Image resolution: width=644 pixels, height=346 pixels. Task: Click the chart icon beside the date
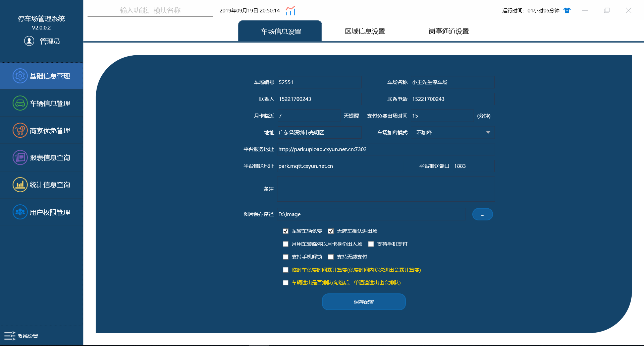(x=290, y=10)
